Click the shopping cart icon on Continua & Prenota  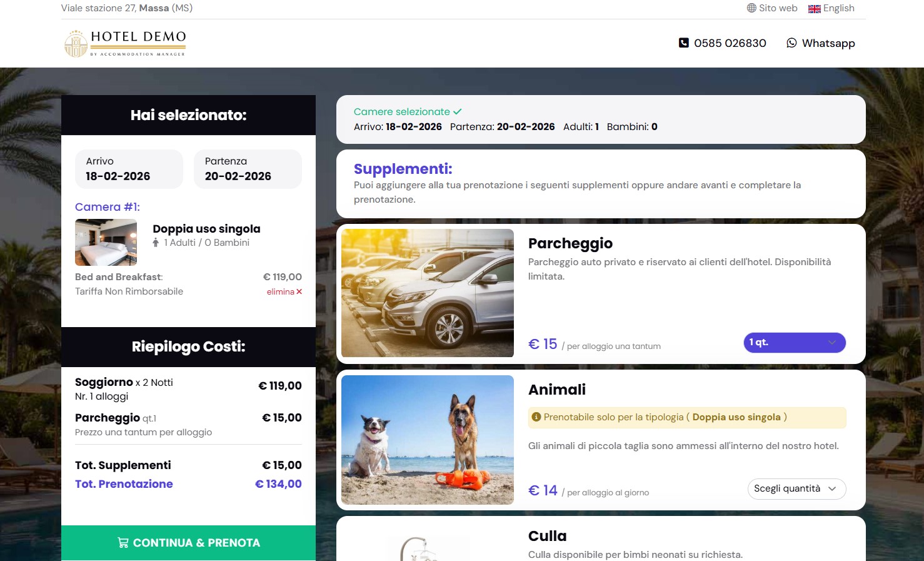[x=123, y=543]
